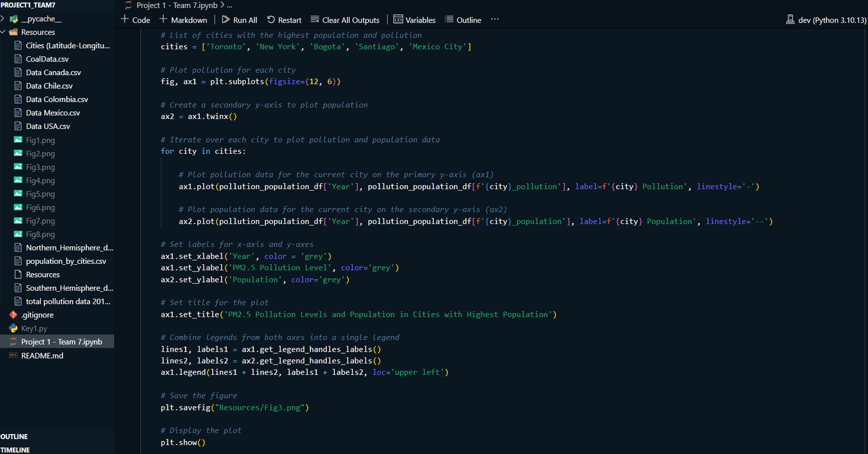This screenshot has height=454, width=868.
Task: Click the plus icon to add Code cell
Action: tap(125, 20)
